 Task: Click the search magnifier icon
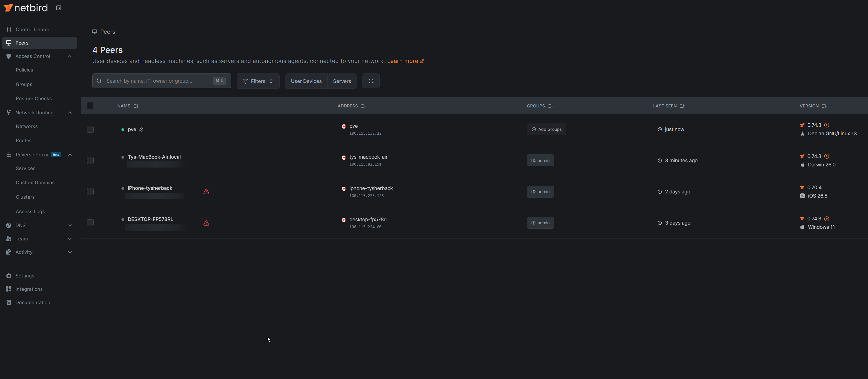click(x=99, y=81)
